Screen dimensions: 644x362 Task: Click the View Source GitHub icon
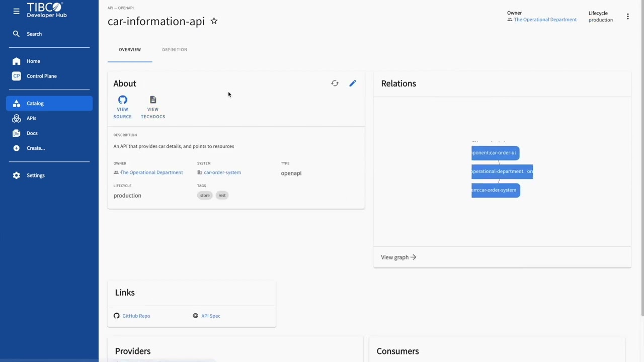pos(122,100)
